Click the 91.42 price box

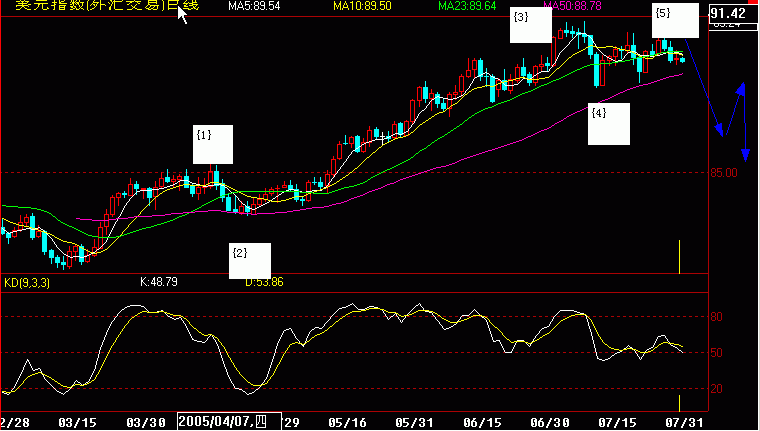733,13
